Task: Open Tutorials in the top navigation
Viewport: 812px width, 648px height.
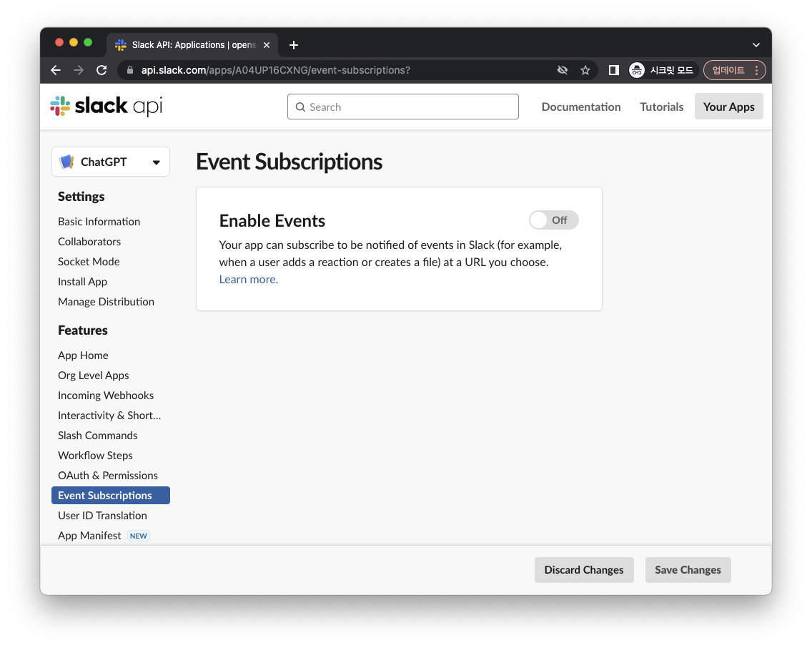Action: click(x=661, y=107)
